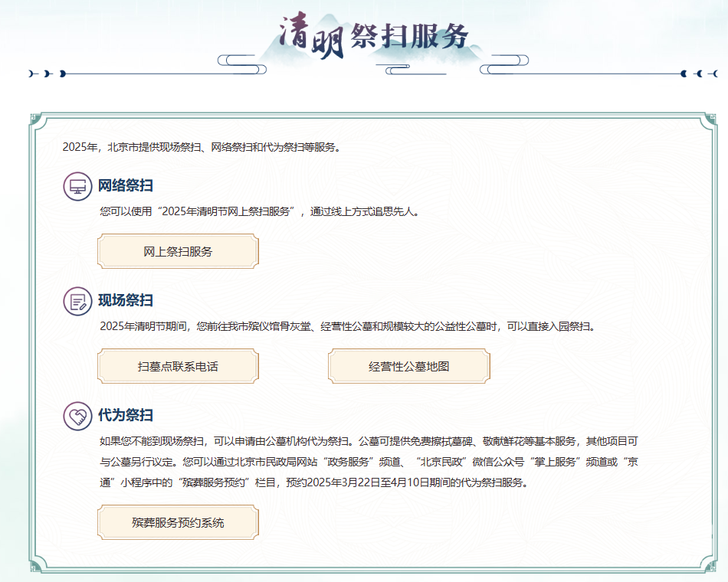Viewport: 728px width, 582px height.
Task: Click the intro sentence starting with 2025年，北京市提供
Action: click(201, 147)
